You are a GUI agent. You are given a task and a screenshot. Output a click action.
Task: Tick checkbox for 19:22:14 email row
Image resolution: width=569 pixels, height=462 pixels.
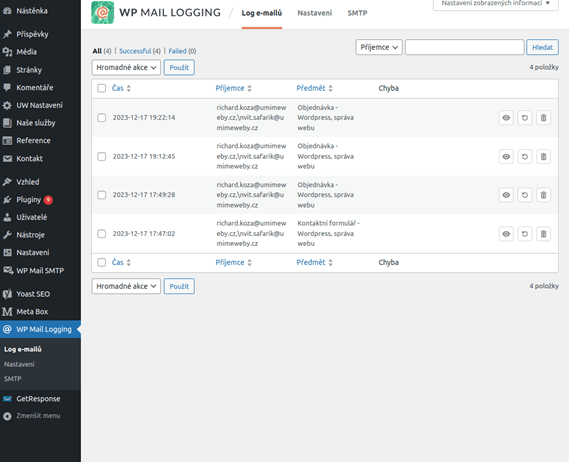(x=102, y=118)
